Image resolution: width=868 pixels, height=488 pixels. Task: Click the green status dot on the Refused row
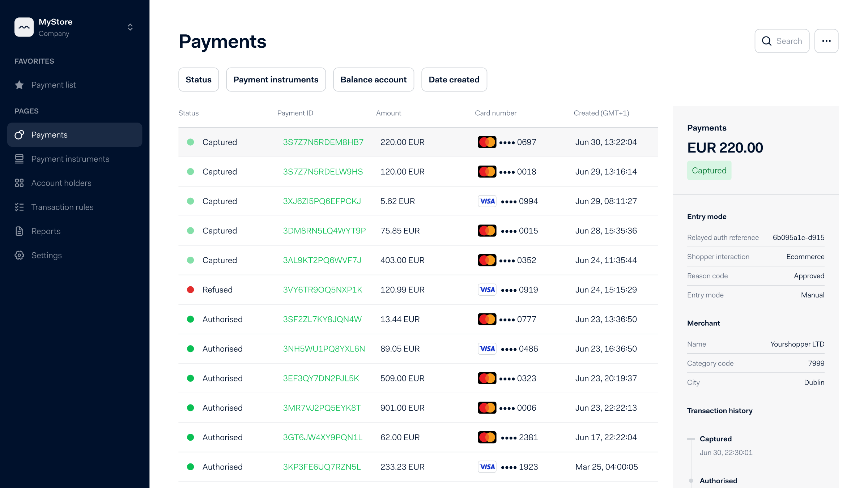tap(191, 290)
